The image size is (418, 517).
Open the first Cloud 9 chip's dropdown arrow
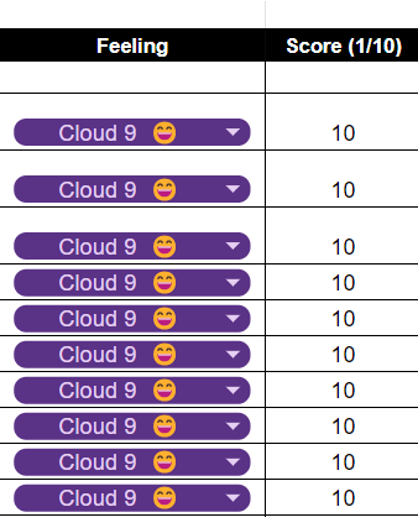click(233, 132)
